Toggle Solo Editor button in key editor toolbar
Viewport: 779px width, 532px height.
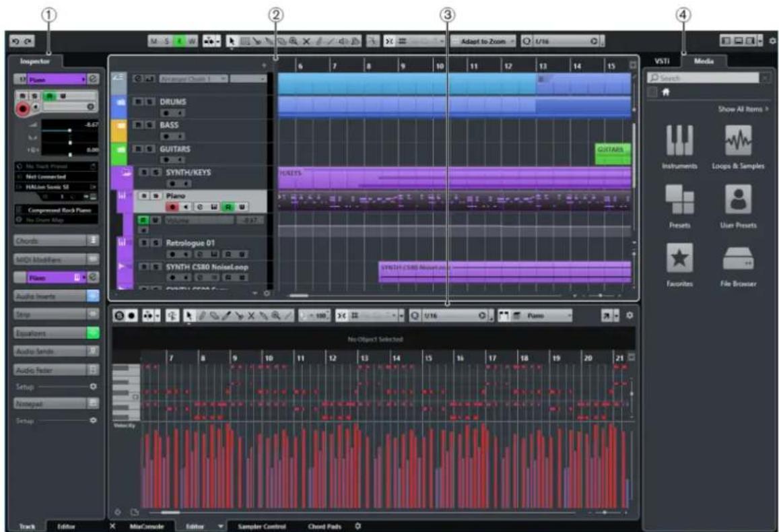[119, 315]
